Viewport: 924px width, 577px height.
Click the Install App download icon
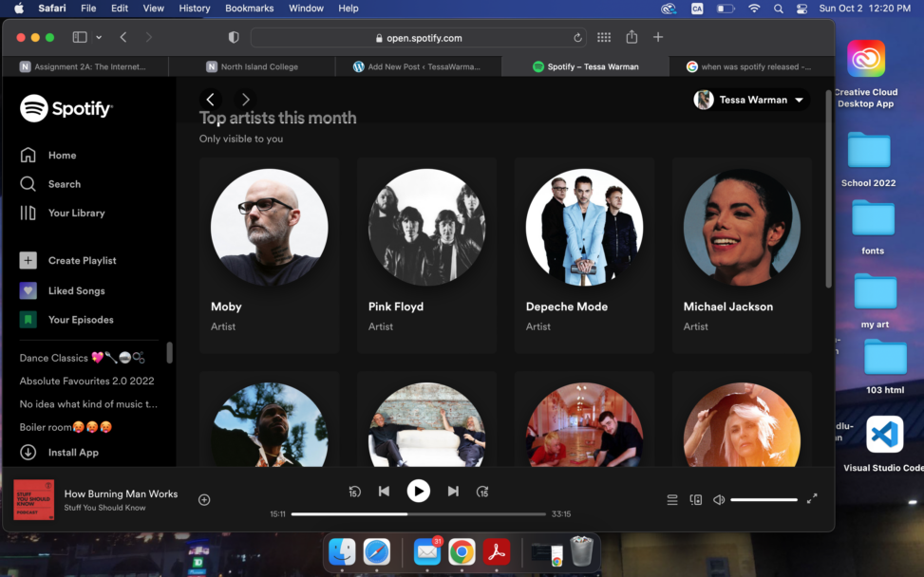click(x=28, y=452)
